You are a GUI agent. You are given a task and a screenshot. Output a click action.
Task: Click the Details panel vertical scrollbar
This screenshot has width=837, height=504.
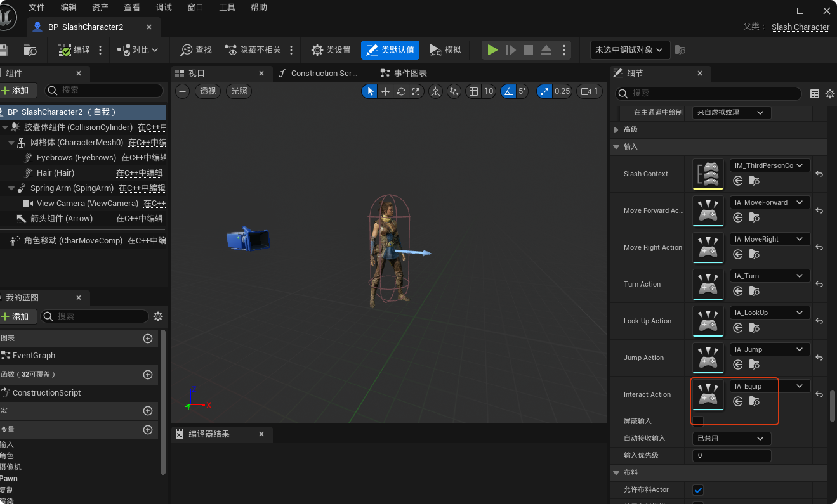[833, 406]
